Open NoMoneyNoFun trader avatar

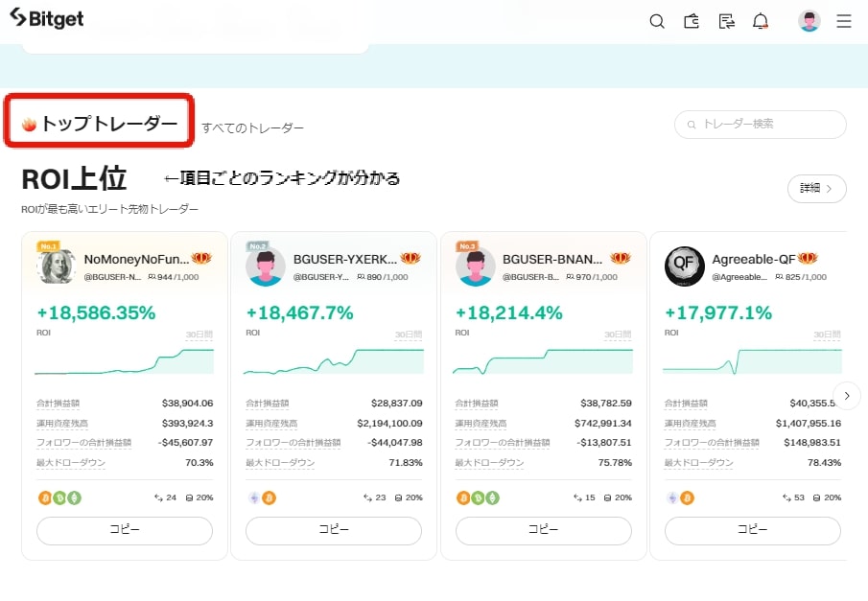[56, 266]
